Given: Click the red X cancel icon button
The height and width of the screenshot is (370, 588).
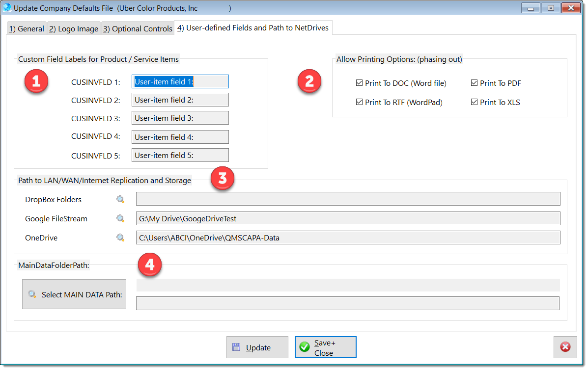Looking at the screenshot, I should click(565, 347).
